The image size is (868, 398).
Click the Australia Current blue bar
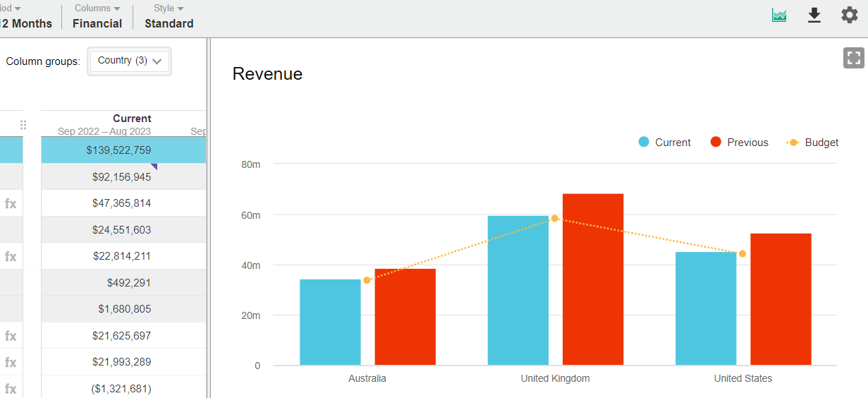pyautogui.click(x=330, y=322)
